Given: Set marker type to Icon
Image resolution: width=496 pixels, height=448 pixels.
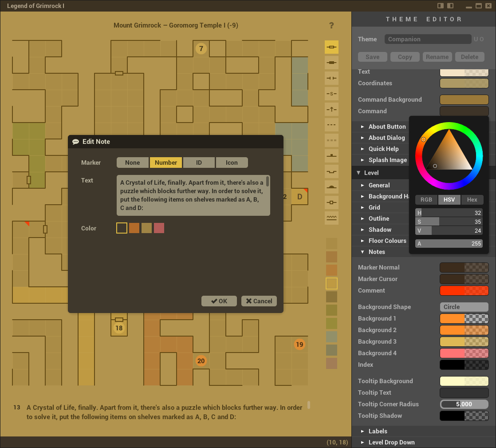Looking at the screenshot, I should click(232, 163).
